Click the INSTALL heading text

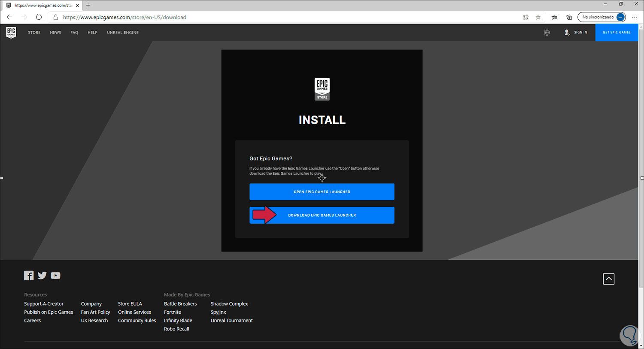point(322,120)
